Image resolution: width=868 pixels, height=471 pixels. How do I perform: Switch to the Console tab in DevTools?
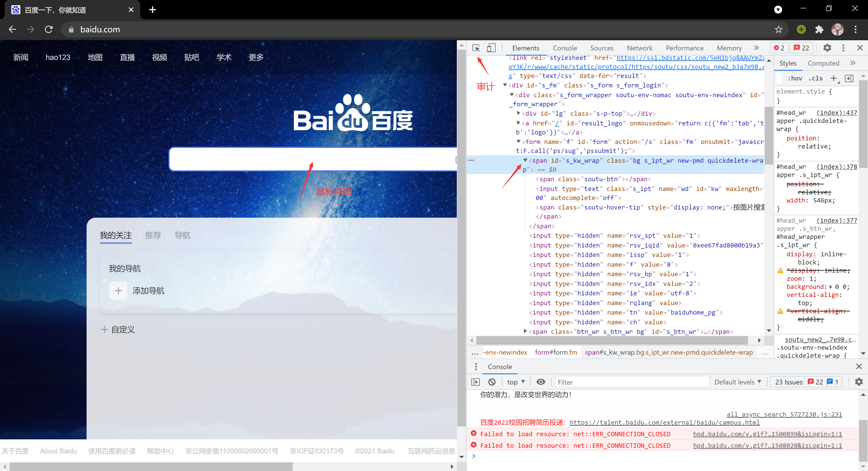point(565,48)
